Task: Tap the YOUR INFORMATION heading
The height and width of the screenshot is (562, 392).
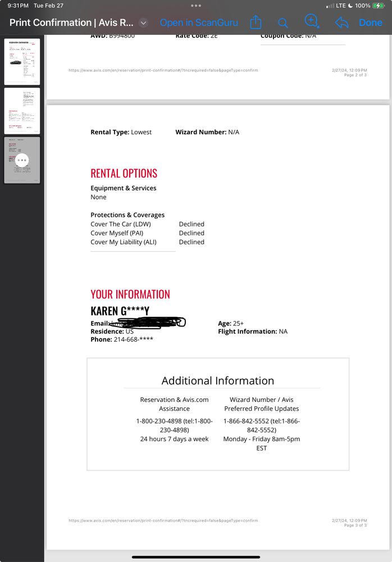Action: point(130,294)
